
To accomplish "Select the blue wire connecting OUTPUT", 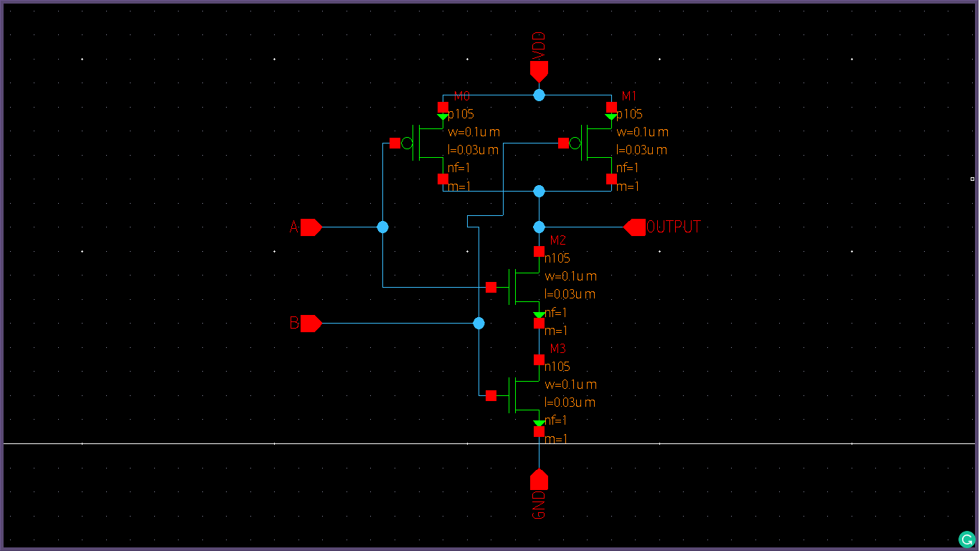I will point(588,227).
